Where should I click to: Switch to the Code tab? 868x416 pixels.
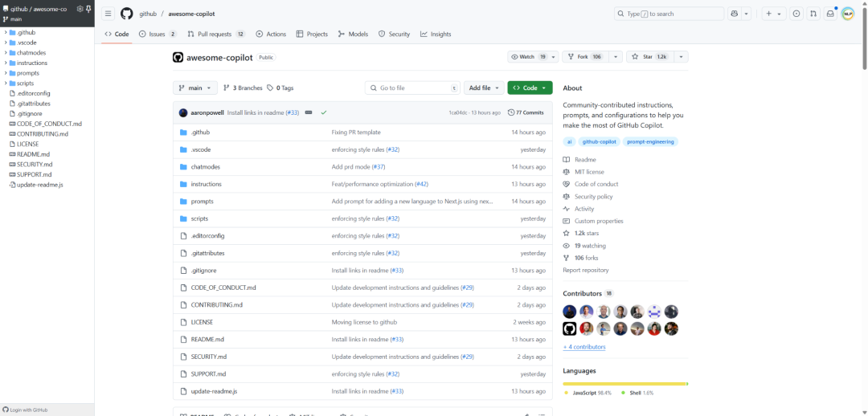click(x=117, y=35)
